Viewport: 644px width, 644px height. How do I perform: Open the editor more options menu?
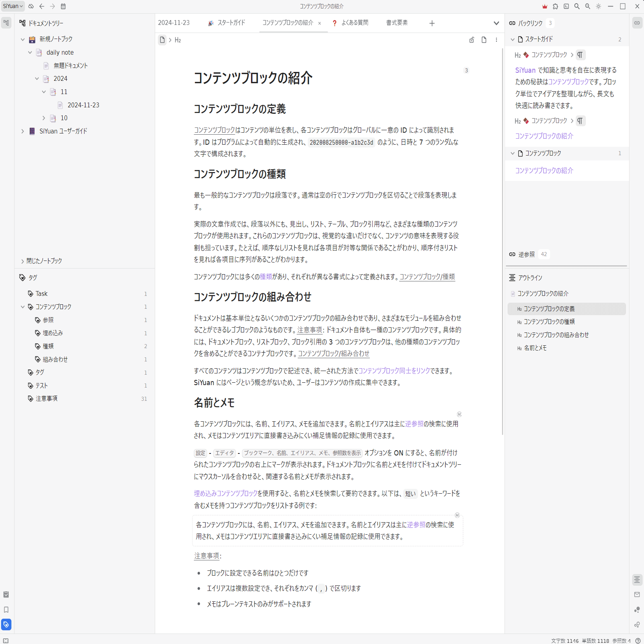pyautogui.click(x=496, y=40)
